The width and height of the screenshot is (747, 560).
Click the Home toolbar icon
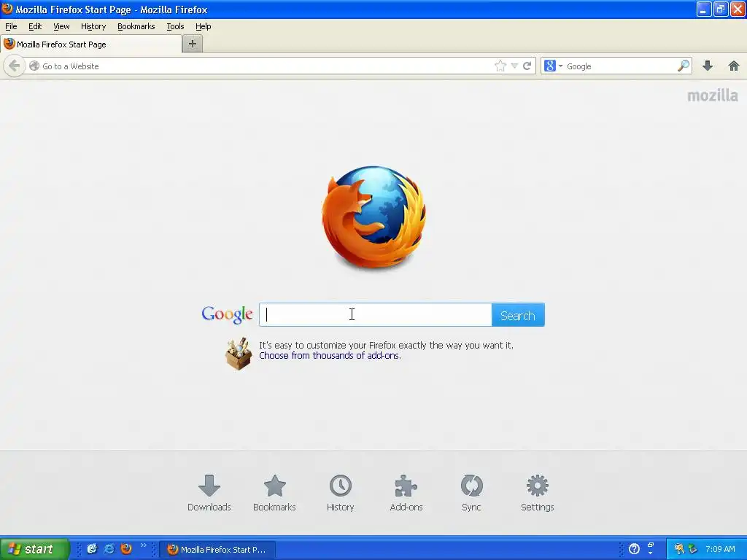(x=734, y=66)
